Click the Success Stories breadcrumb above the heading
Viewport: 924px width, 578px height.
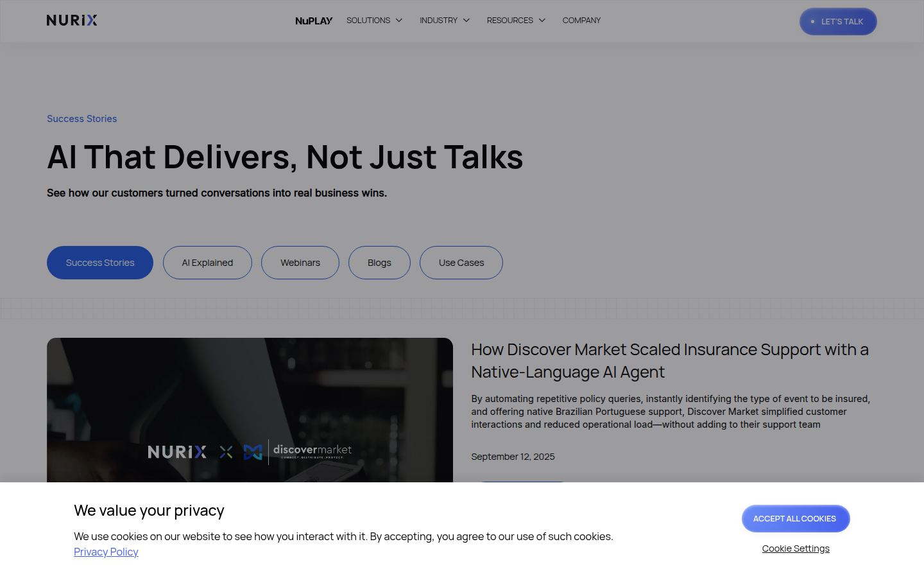[81, 119]
